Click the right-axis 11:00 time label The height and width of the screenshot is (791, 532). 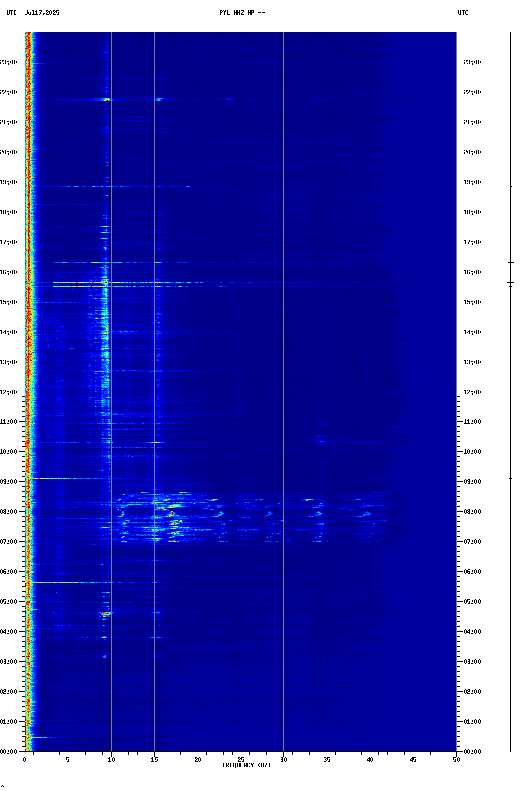tap(472, 422)
